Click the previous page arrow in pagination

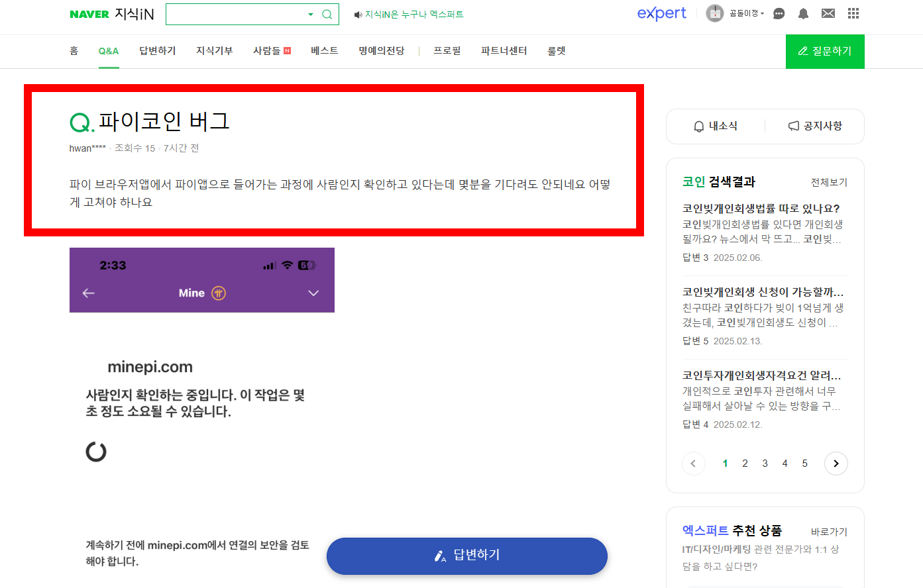pyautogui.click(x=694, y=464)
